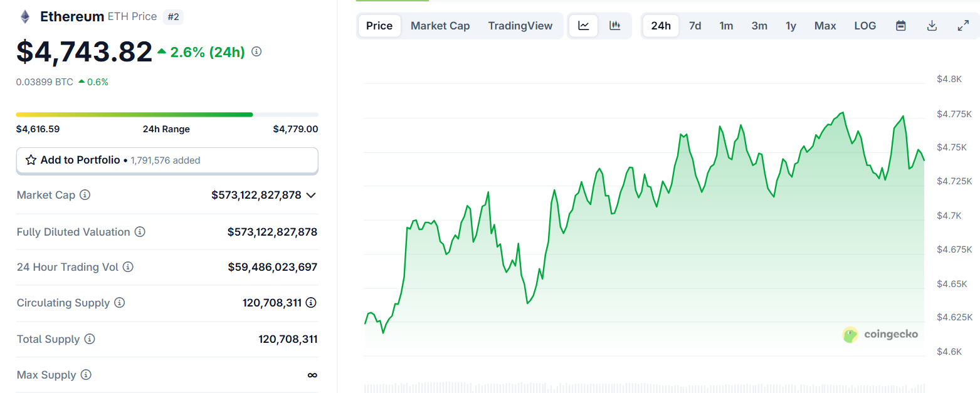Download the chart data

click(x=932, y=26)
